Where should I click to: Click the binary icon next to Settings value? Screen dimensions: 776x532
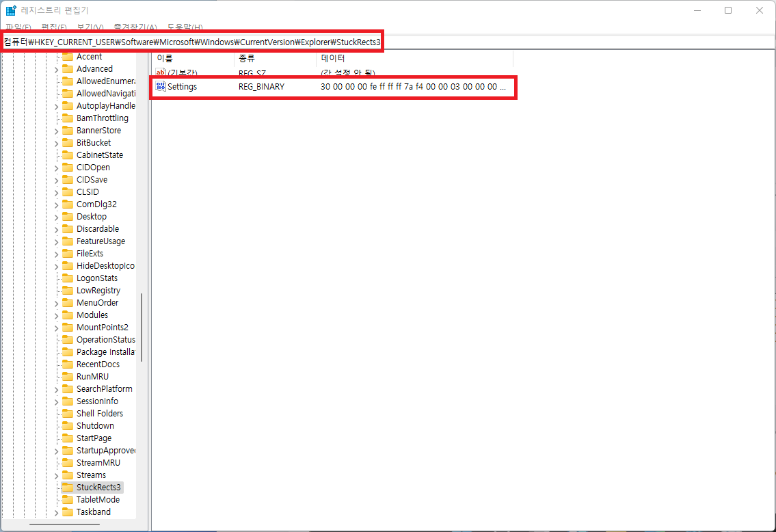[x=161, y=87]
